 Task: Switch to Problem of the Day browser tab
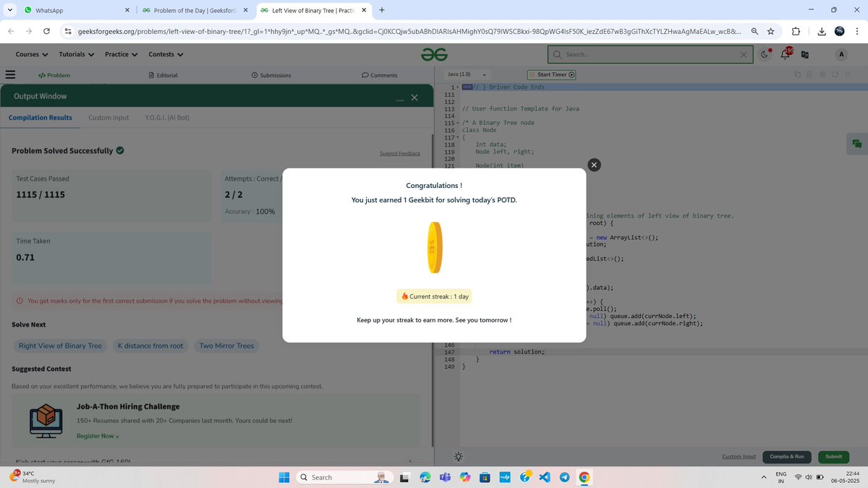pos(194,10)
